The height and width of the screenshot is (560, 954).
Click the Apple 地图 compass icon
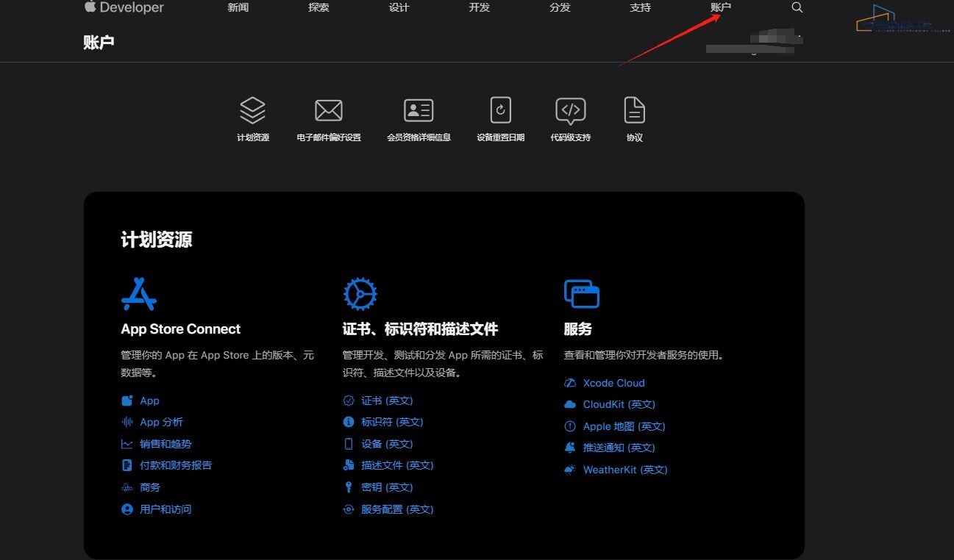click(x=570, y=426)
